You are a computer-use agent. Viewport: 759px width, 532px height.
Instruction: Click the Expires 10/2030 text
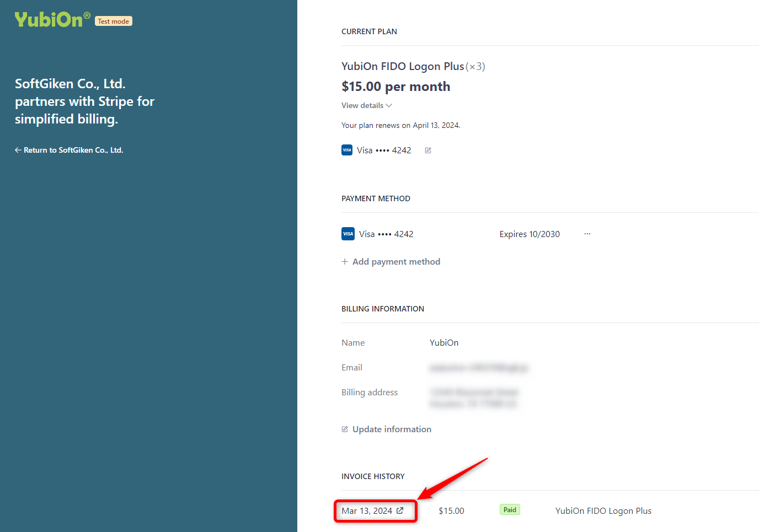pyautogui.click(x=530, y=234)
